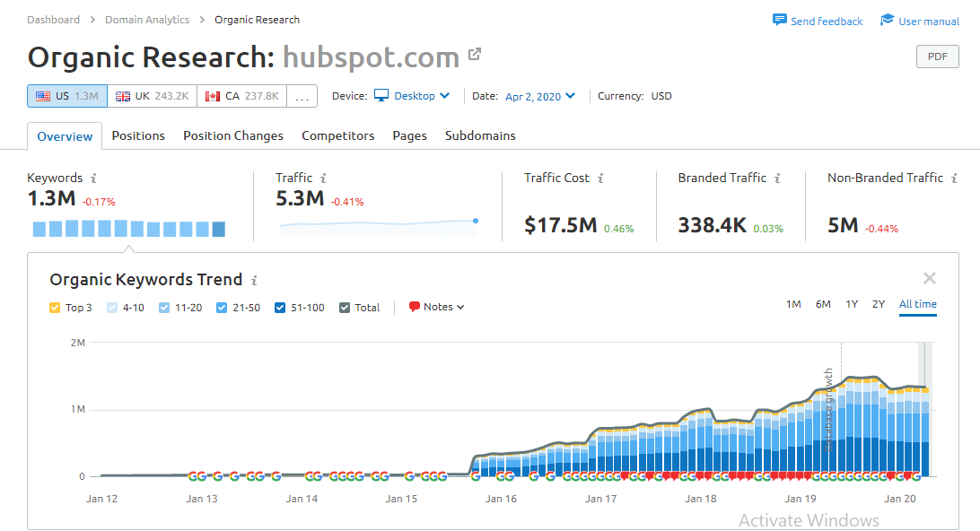980x531 pixels.
Task: Open the Pages tab
Action: pyautogui.click(x=409, y=135)
